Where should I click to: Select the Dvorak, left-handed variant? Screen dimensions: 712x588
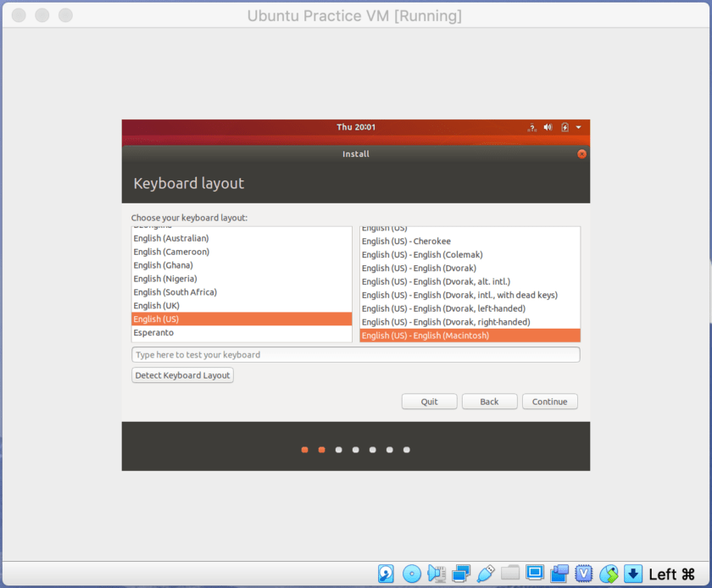point(470,308)
